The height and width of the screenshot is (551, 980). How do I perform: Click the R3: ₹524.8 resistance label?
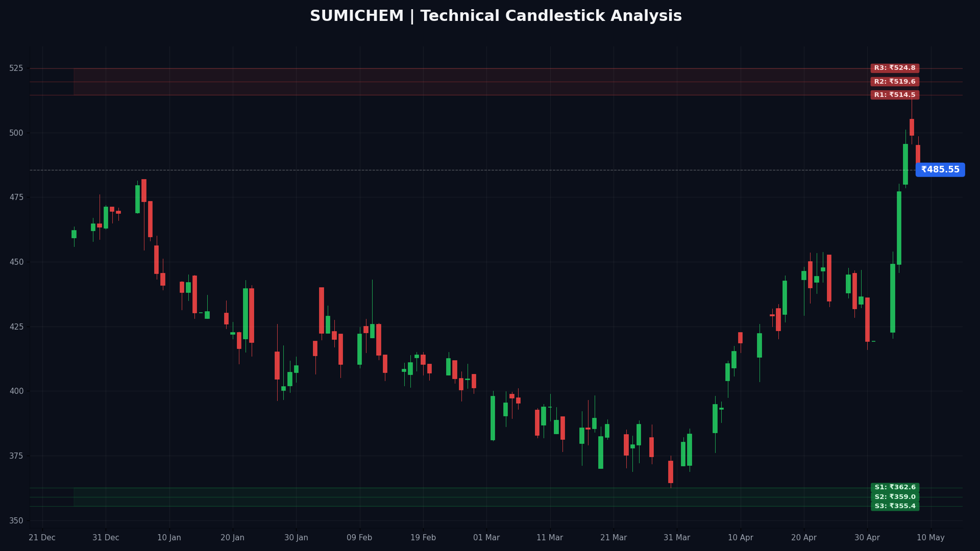pyautogui.click(x=895, y=68)
